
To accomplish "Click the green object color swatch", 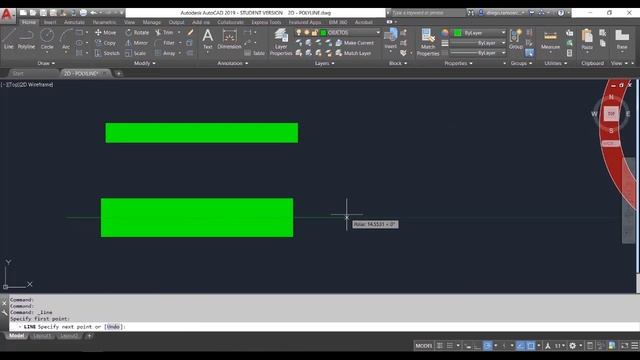I will coord(458,33).
